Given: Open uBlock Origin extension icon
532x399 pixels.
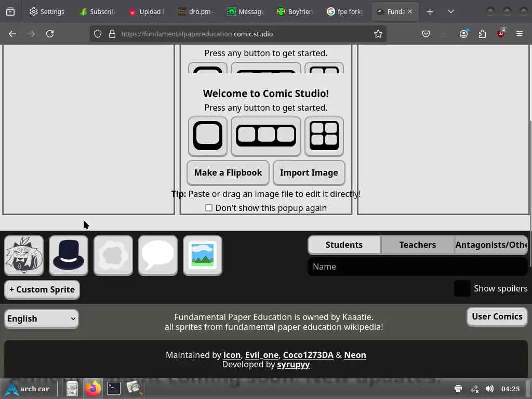Looking at the screenshot, I should pos(501,33).
